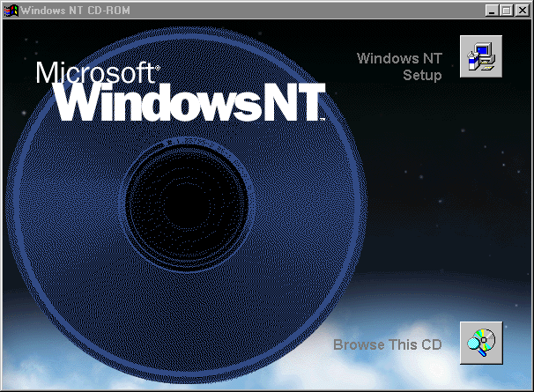The image size is (534, 392).
Task: Click the empty title bar area before Minimize
Action: pyautogui.click(x=308, y=10)
